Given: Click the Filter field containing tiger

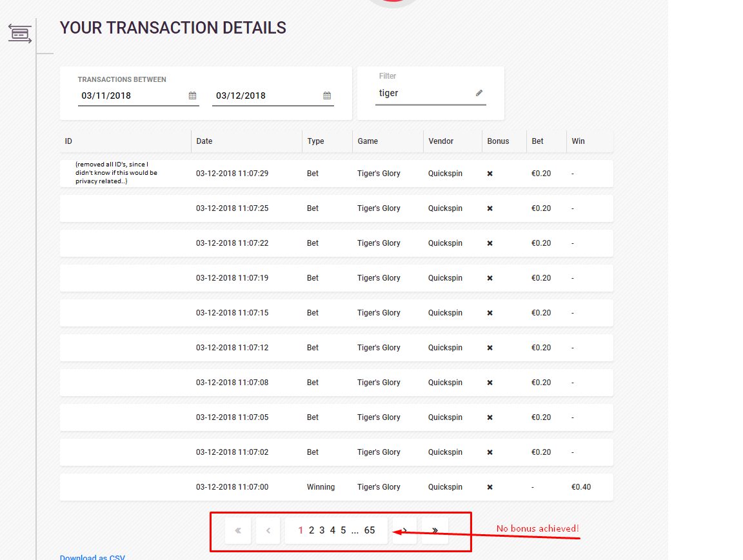Looking at the screenshot, I should pyautogui.click(x=431, y=94).
